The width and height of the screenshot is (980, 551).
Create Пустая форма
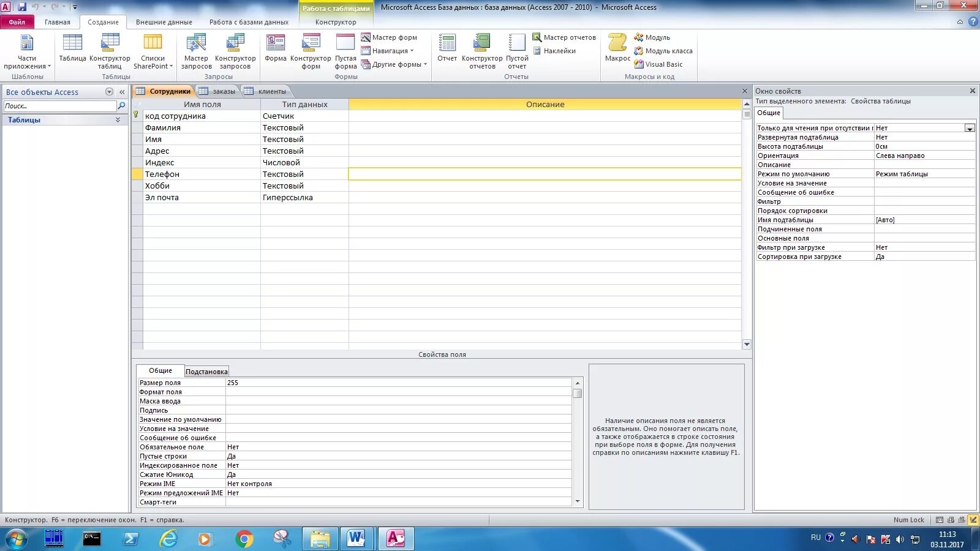pyautogui.click(x=345, y=52)
